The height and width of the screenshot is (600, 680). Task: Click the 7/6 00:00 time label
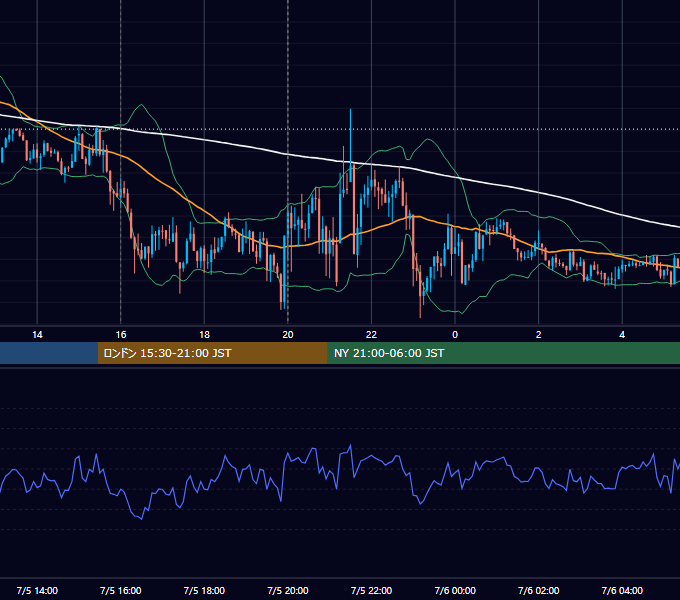455,590
